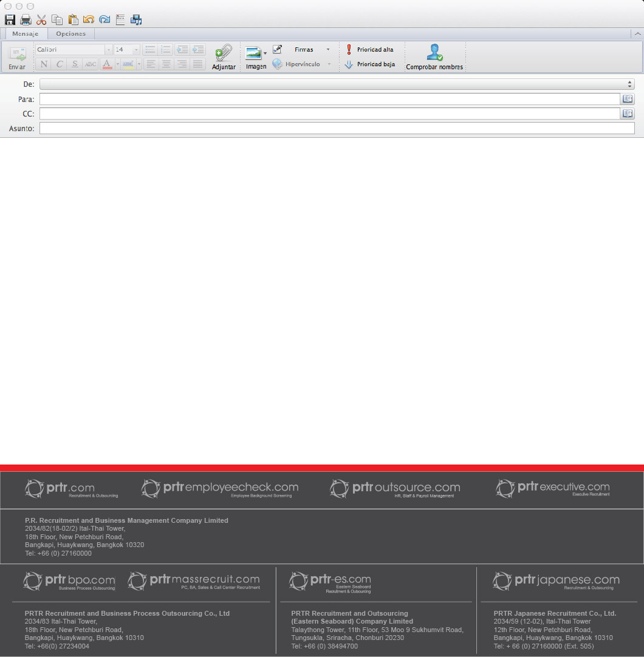Click the Cut scissors icon
The height and width of the screenshot is (657, 644).
[41, 20]
